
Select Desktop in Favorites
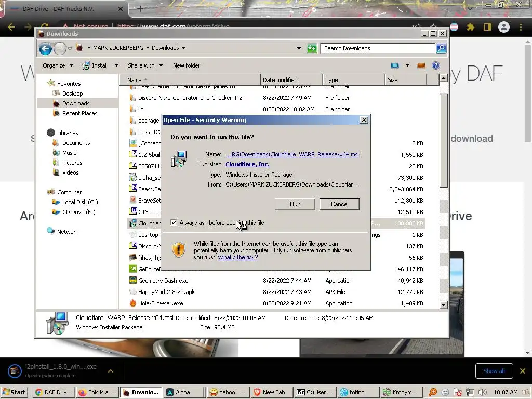[72, 94]
